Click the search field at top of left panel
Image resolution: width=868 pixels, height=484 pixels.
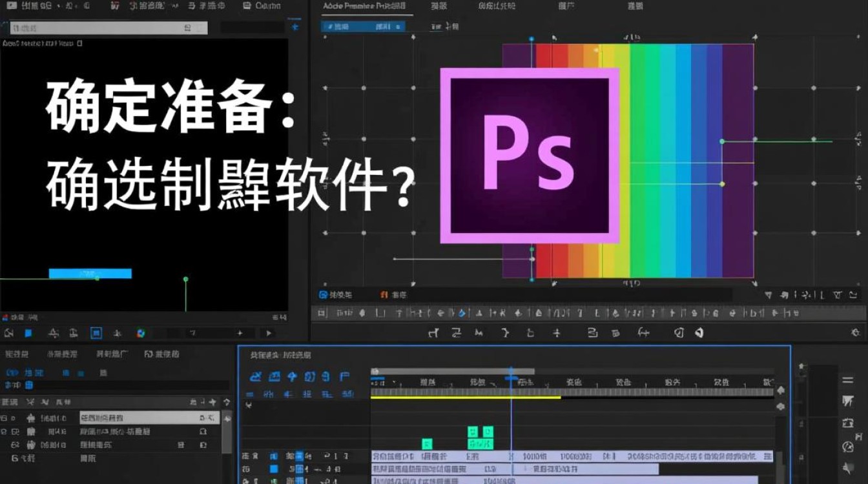click(108, 28)
